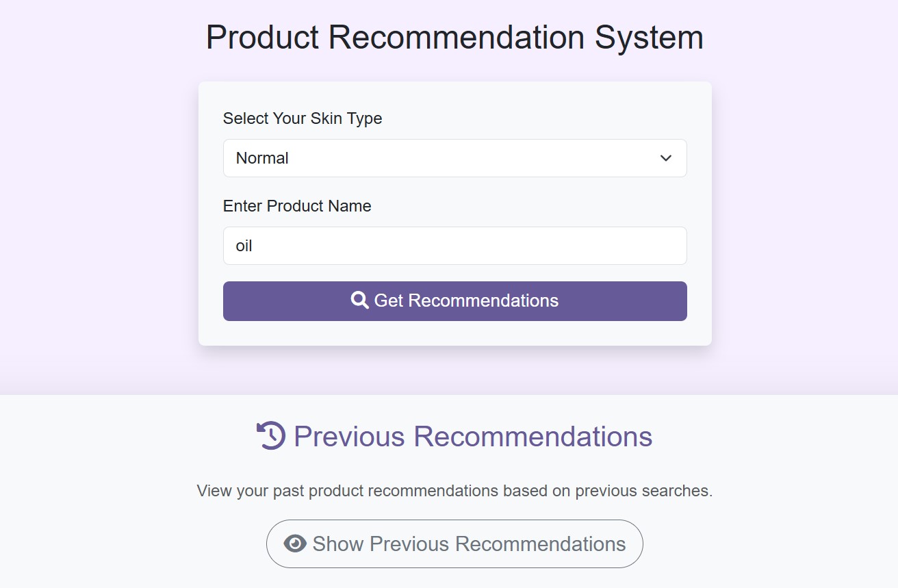898x588 pixels.
Task: Expand the skin type chevron arrow
Action: pos(665,158)
